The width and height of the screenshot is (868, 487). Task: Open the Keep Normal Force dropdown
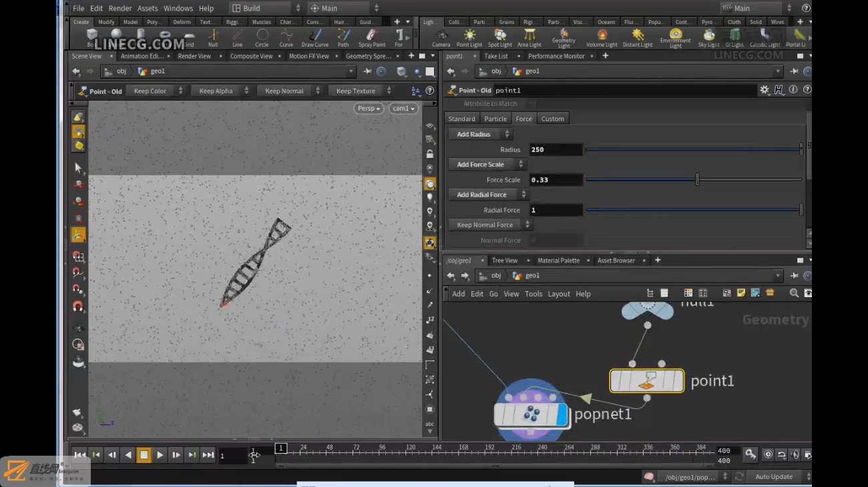pos(490,225)
